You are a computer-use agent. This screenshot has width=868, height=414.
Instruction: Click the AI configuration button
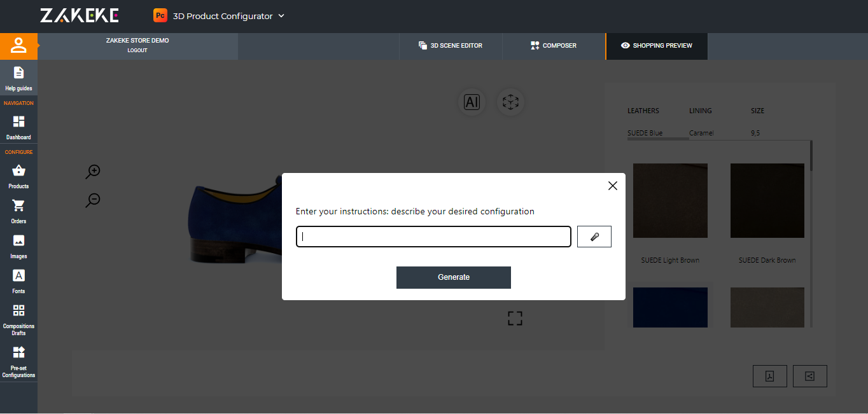point(472,102)
